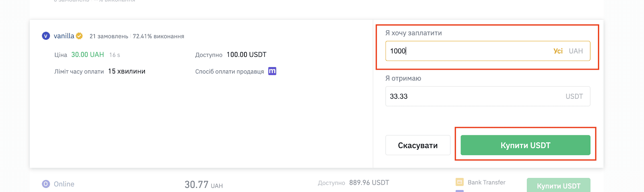Click the yellow verified badge beside vanilla
Viewport: 644px width, 192px height.
(79, 36)
